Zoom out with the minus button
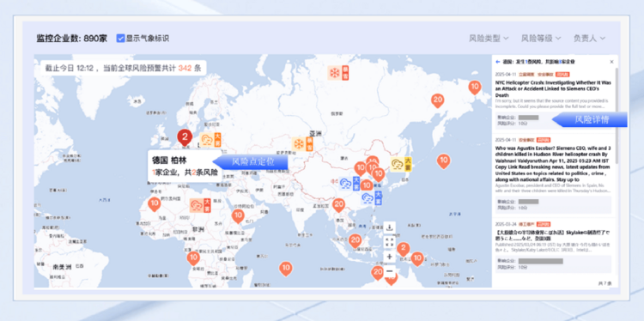Viewport: 644px width, 321px height. tap(390, 271)
